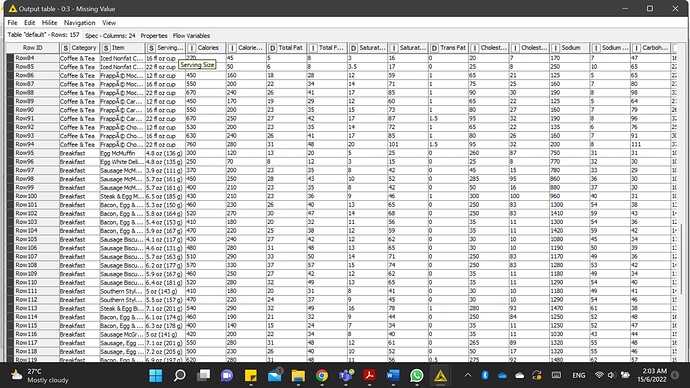Click the Category column header
This screenshot has height=388, width=690.
(x=79, y=48)
